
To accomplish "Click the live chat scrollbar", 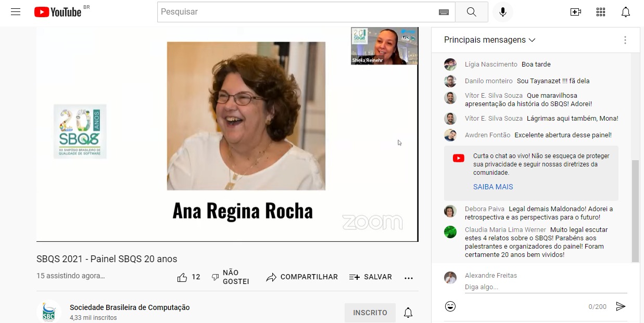I will pyautogui.click(x=635, y=211).
